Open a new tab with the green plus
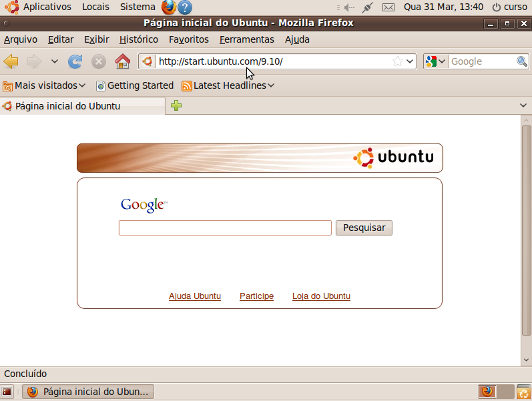 [176, 105]
